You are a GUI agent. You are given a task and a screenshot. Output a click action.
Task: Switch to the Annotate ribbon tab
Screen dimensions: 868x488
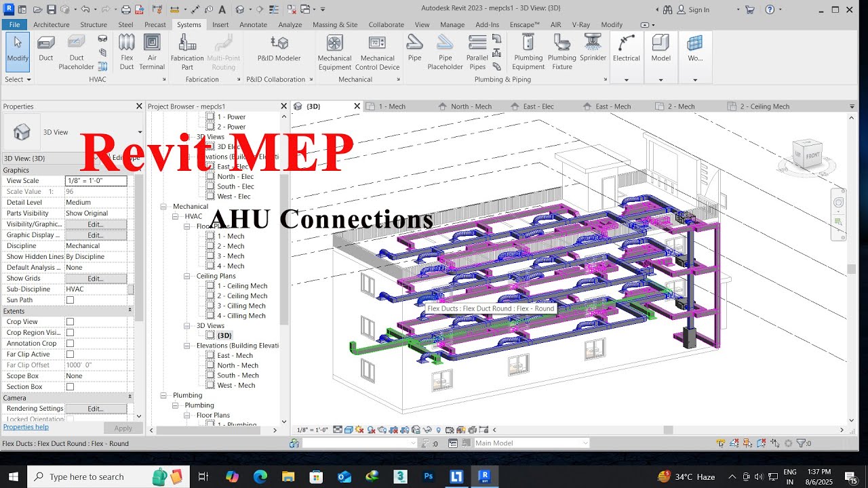253,24
